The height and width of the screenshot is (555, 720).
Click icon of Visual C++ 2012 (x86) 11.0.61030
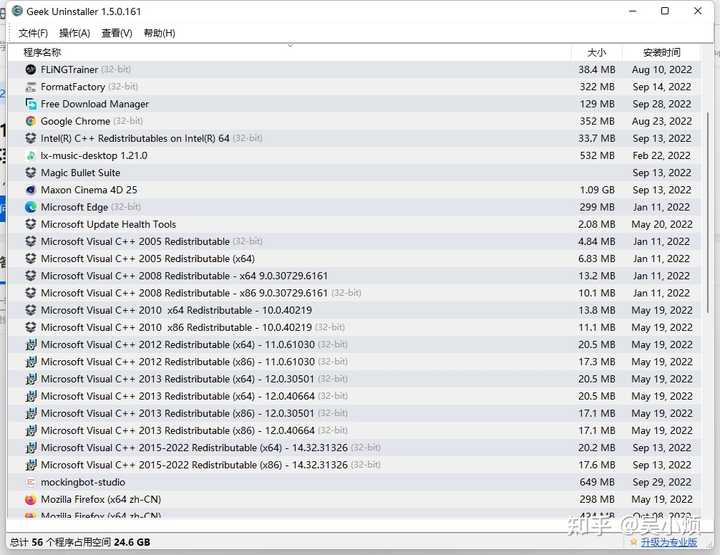pyautogui.click(x=31, y=362)
